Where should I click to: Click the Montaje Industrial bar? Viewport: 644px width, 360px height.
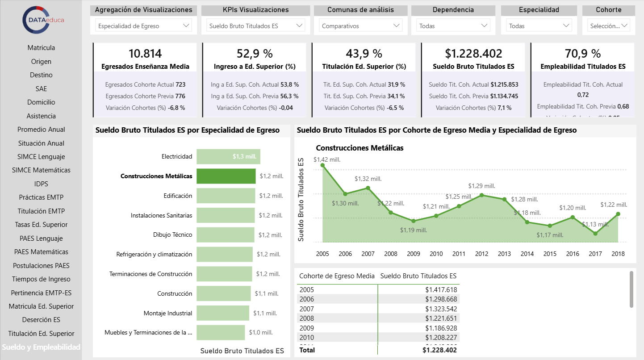pos(223,314)
